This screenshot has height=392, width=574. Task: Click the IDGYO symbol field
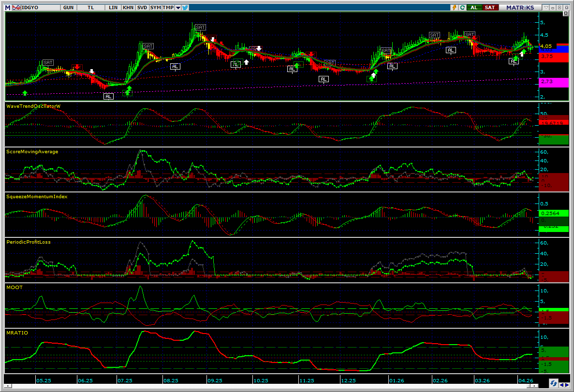coord(41,7)
